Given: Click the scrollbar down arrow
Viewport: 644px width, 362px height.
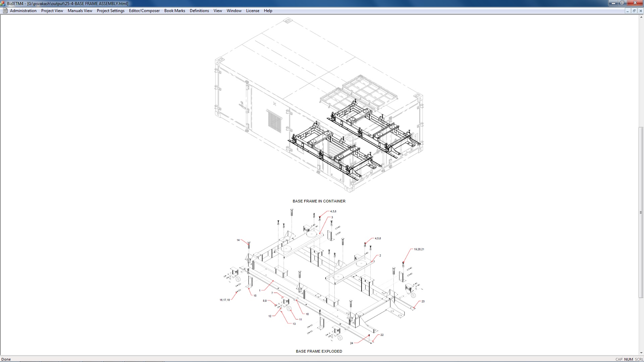Looking at the screenshot, I should coord(641,353).
